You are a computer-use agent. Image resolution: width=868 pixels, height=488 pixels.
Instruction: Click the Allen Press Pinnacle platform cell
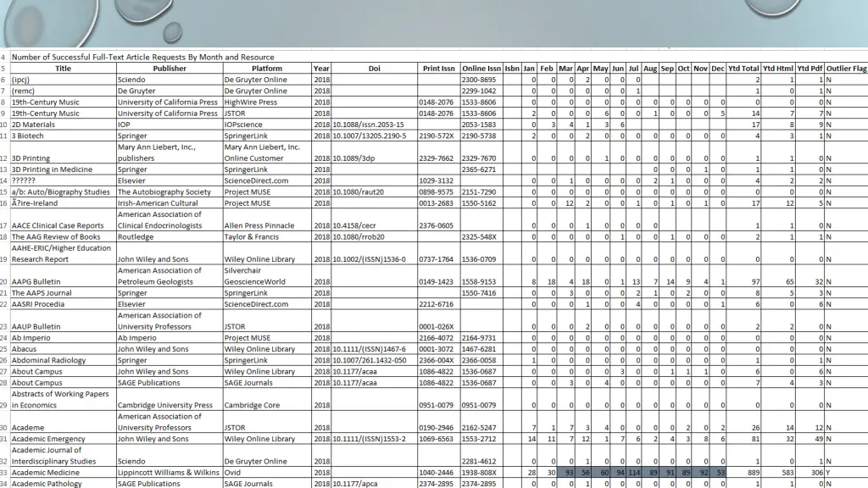(267, 220)
